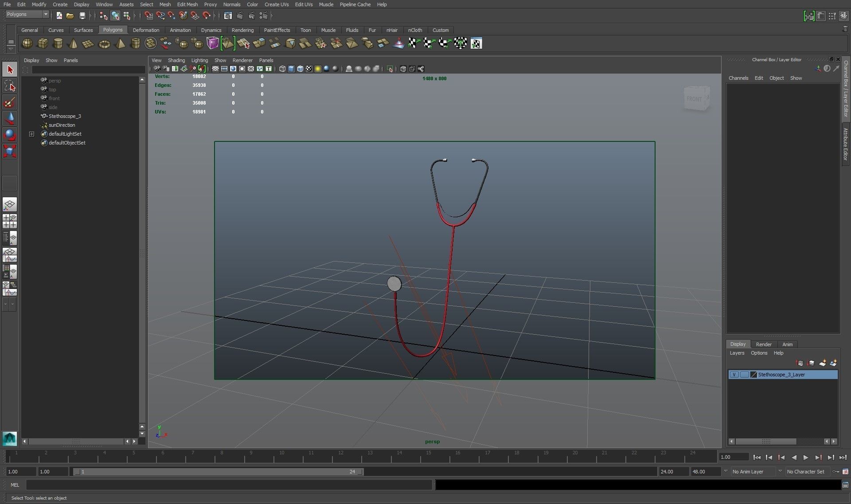Create a polygon cube from the shelf
Image resolution: width=851 pixels, height=504 pixels.
click(x=43, y=43)
